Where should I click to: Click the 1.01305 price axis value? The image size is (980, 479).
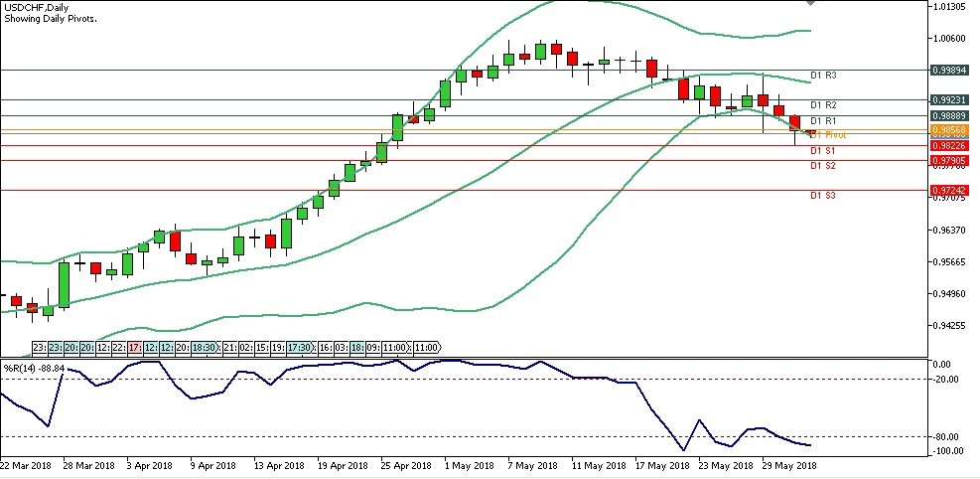(950, 7)
